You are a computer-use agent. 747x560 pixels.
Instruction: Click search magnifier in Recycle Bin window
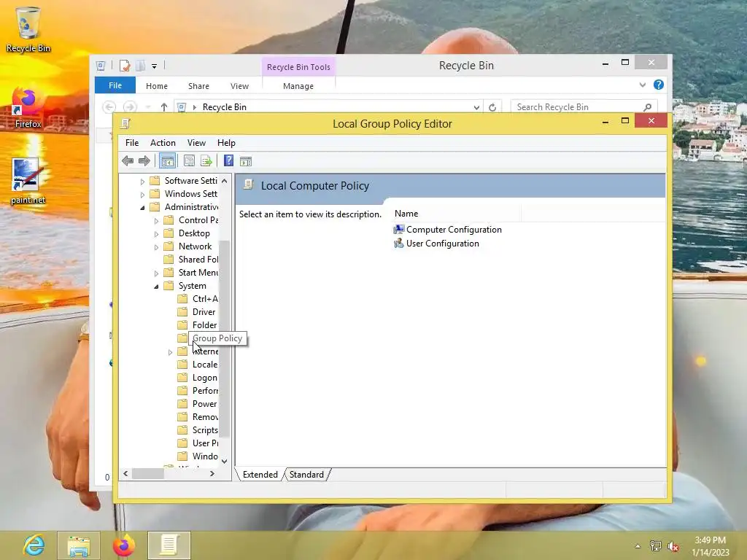coord(647,107)
